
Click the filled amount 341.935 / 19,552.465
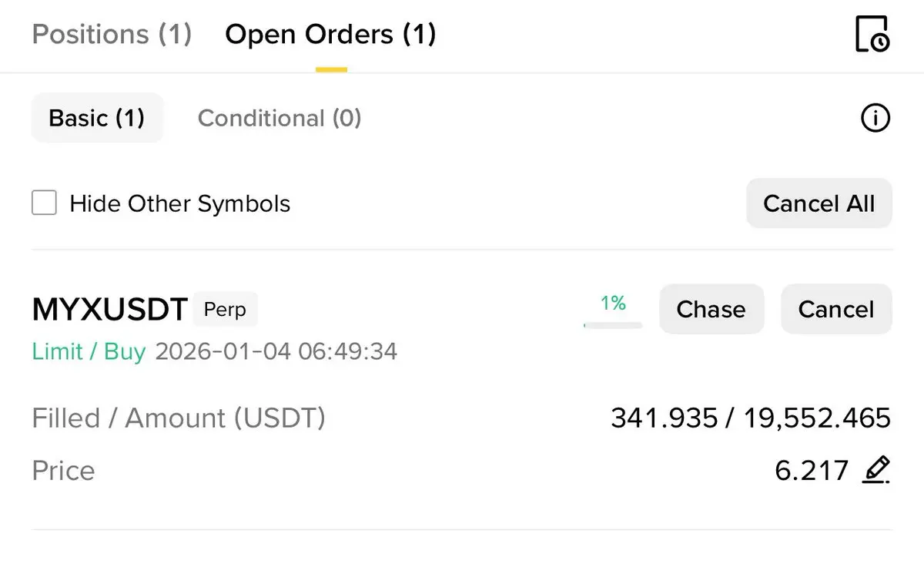click(751, 418)
